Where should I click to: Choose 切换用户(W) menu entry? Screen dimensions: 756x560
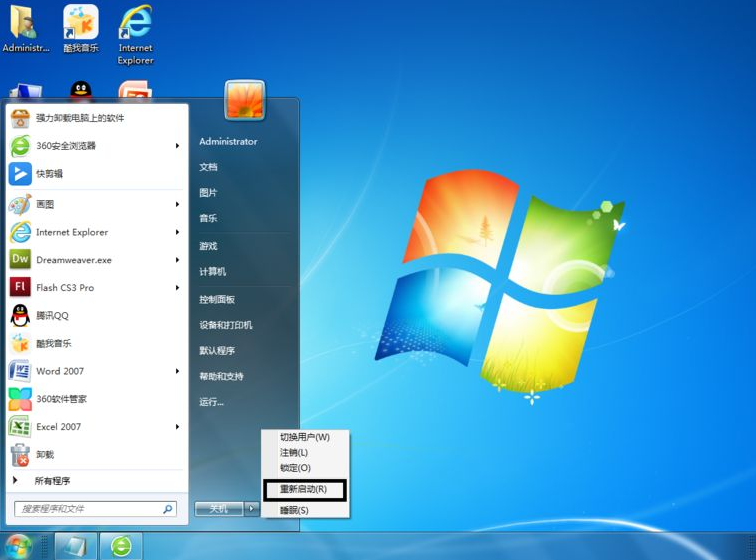pos(304,437)
